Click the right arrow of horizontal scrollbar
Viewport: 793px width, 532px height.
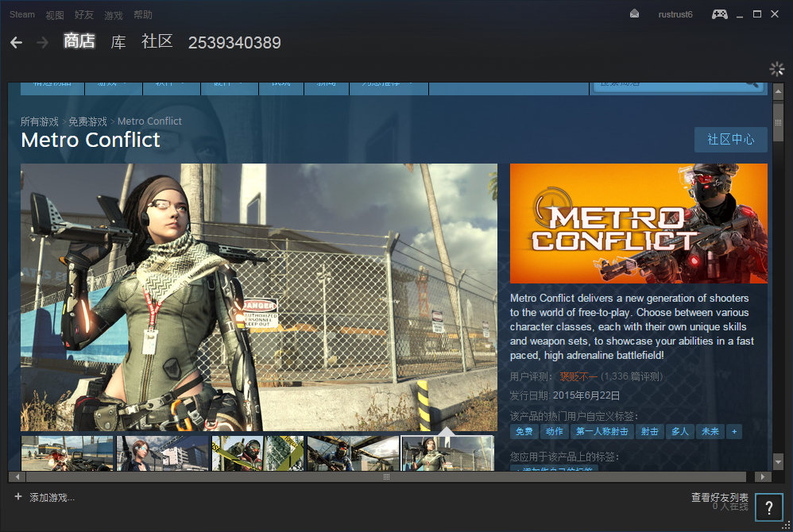(763, 476)
